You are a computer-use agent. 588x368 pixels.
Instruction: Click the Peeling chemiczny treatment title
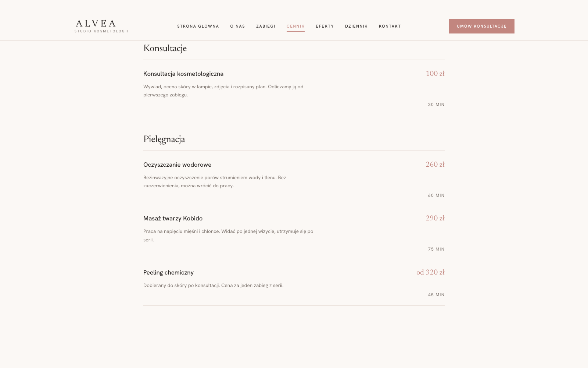coord(168,272)
